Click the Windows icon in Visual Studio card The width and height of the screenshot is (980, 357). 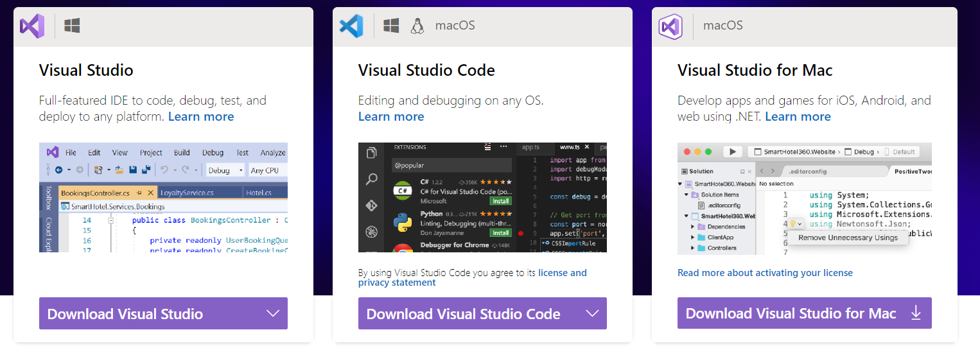click(x=72, y=26)
